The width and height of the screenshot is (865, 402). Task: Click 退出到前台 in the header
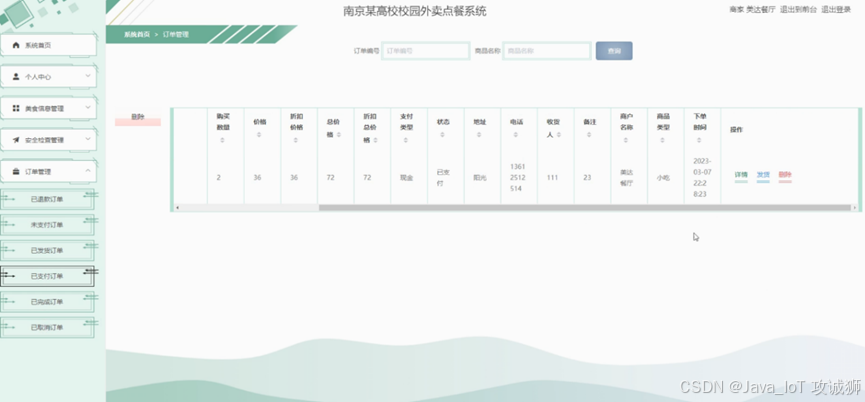pos(798,9)
